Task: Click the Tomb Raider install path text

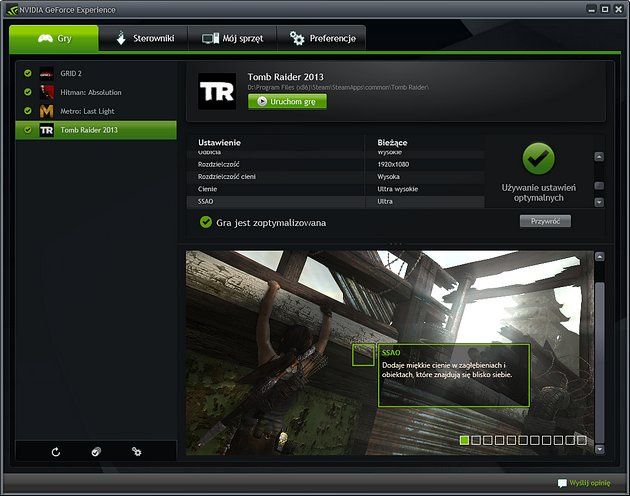Action: pyautogui.click(x=338, y=87)
